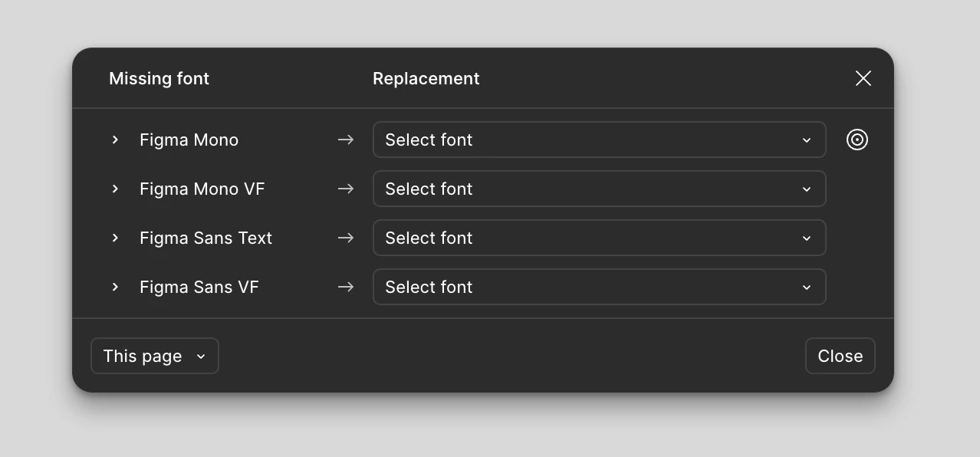
Task: Expand the Figma Sans VF row chevron
Action: [x=115, y=287]
